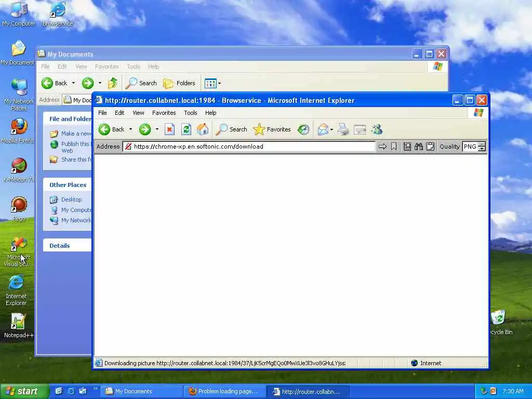This screenshot has width=532, height=399.
Task: Click the Print icon in Internet Explorer
Action: click(343, 129)
